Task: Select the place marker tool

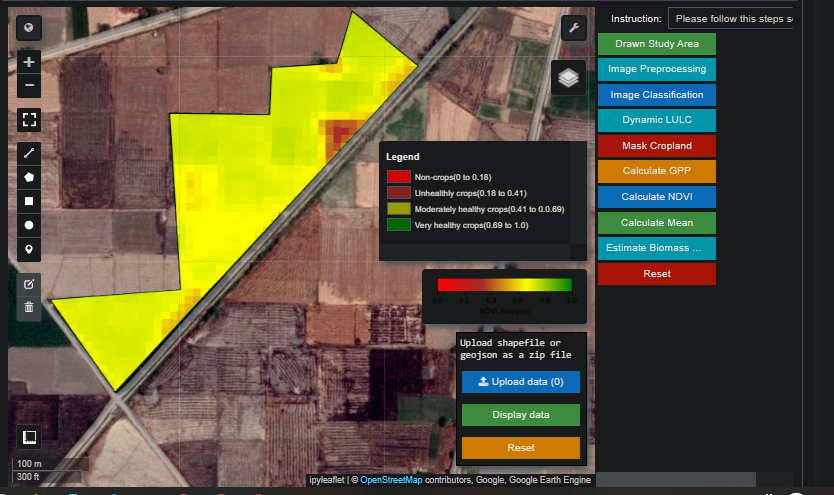Action: click(29, 249)
